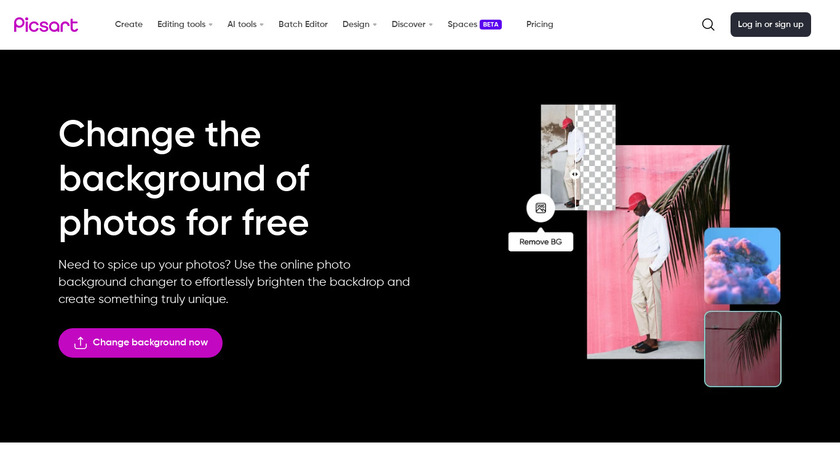Click the BETA badge next to Spaces
The image size is (840, 472).
click(491, 25)
